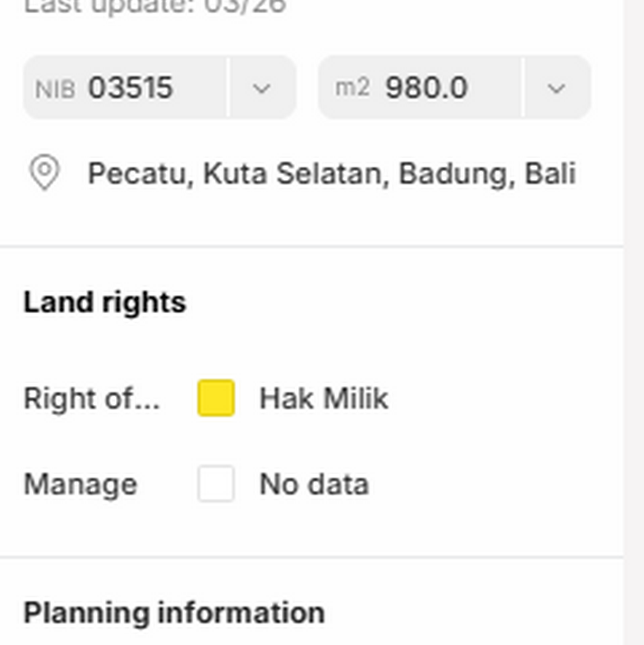The image size is (644, 645).
Task: Open the Planning information section
Action: tap(173, 613)
